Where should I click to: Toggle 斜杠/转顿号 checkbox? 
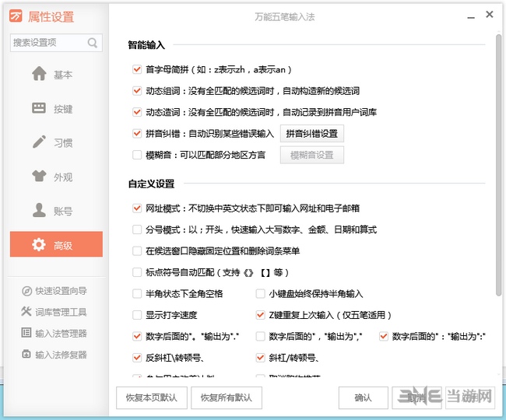260,358
